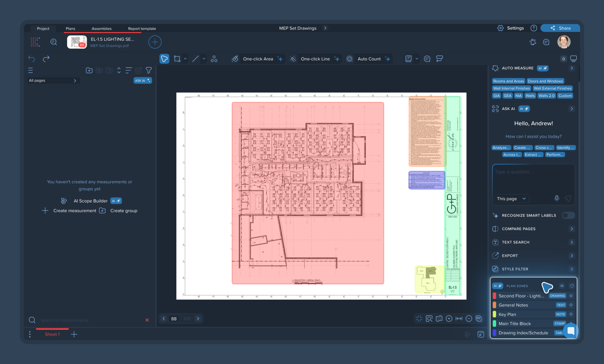Click the red Second Floor zone swatch

(x=494, y=296)
